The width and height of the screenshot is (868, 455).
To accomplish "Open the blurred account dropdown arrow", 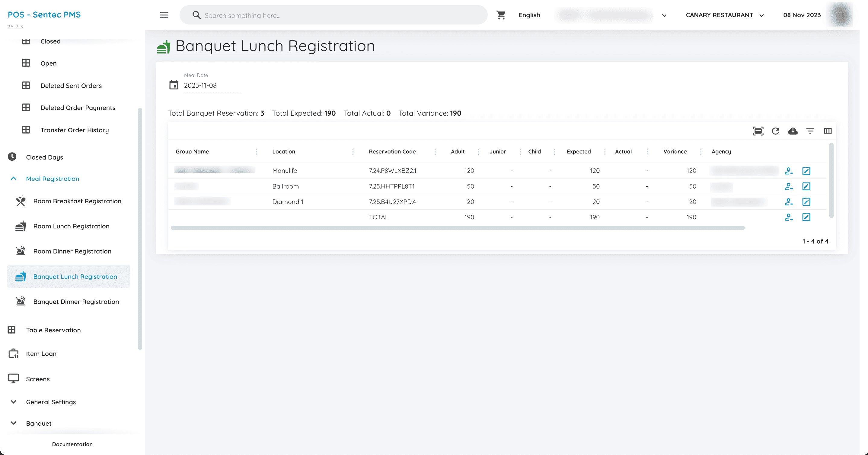I will [x=664, y=15].
